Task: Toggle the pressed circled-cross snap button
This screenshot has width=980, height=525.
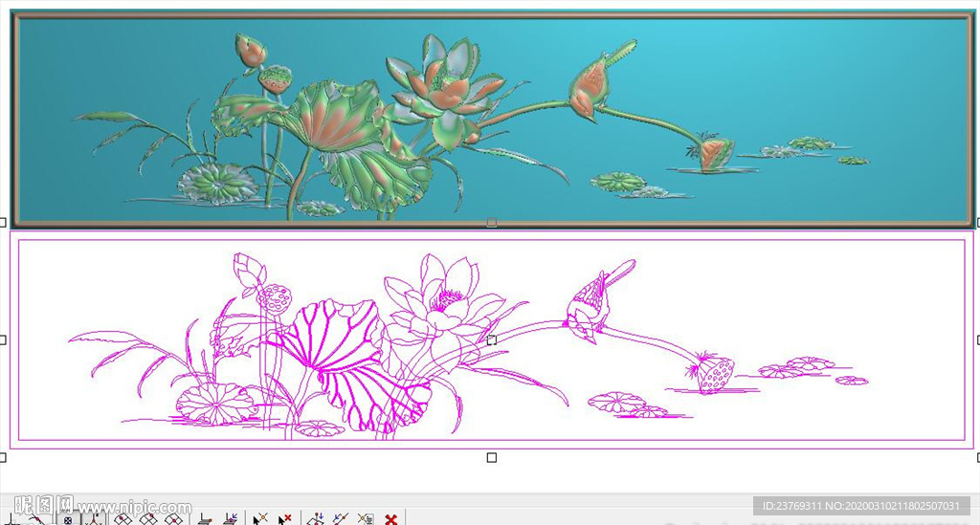Action: click(x=66, y=519)
